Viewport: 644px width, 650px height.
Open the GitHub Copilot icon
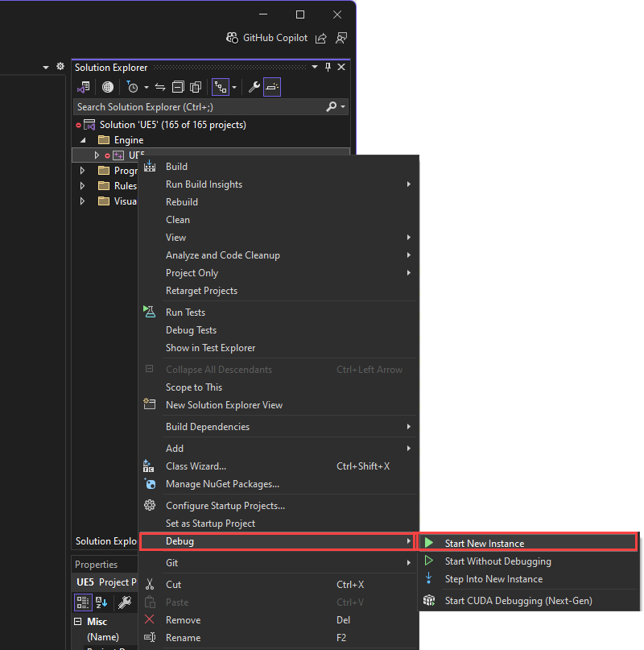[231, 38]
